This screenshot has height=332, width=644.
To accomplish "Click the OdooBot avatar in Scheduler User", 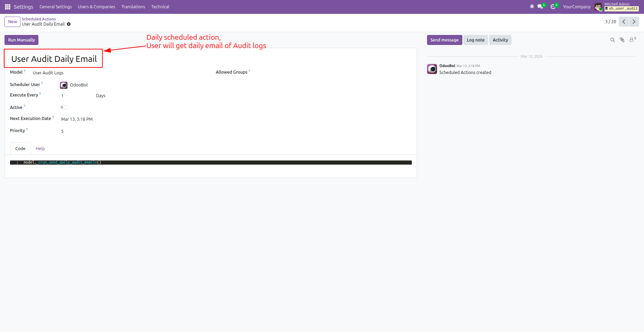I will (64, 85).
